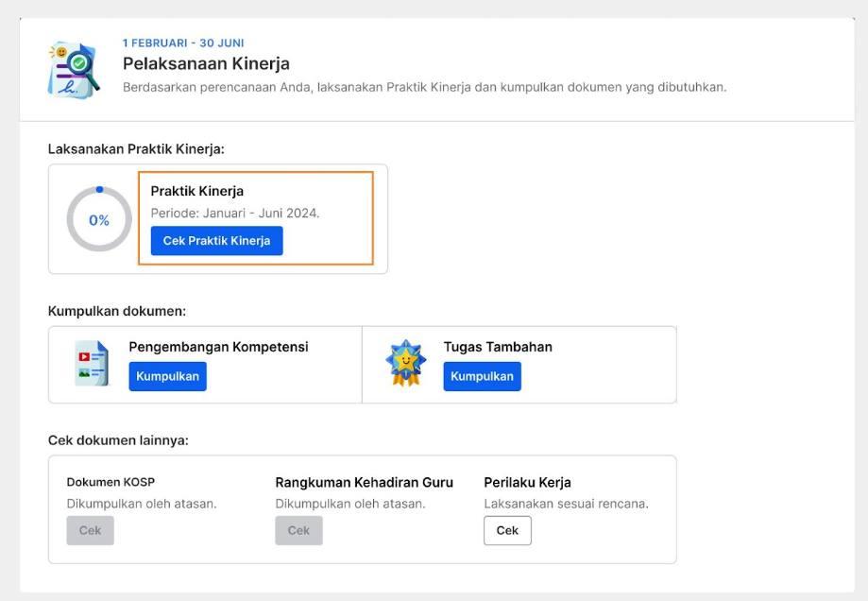
Task: Click Kumpulkan under Pengembangan Kompetensi
Action: click(x=168, y=376)
